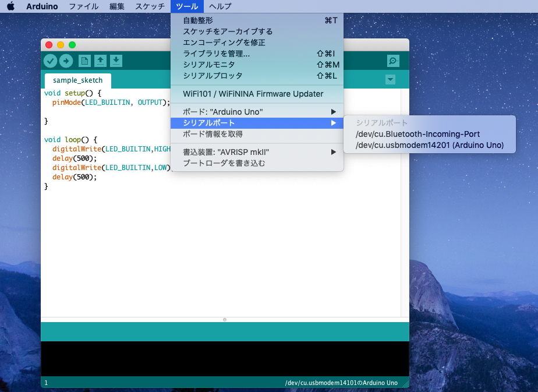Click the first delay(500); line

[x=75, y=158]
